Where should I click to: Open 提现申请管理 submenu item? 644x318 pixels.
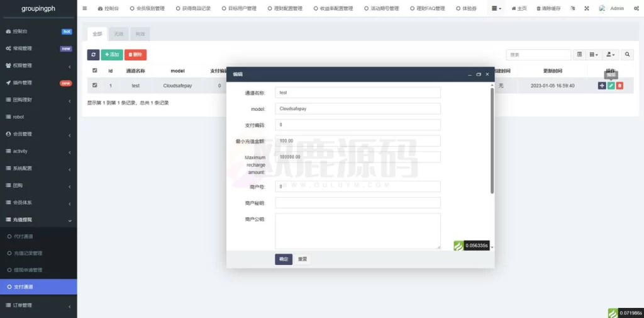38,270
